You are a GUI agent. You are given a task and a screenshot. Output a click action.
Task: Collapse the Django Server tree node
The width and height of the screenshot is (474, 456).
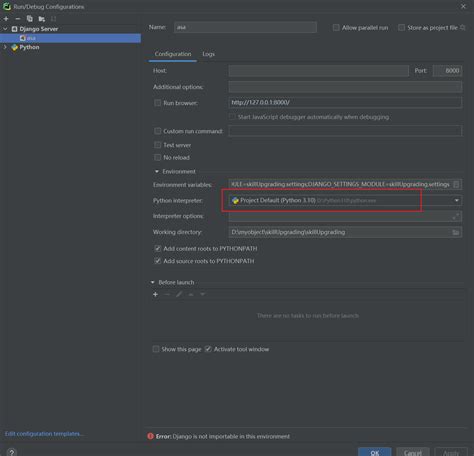5,29
